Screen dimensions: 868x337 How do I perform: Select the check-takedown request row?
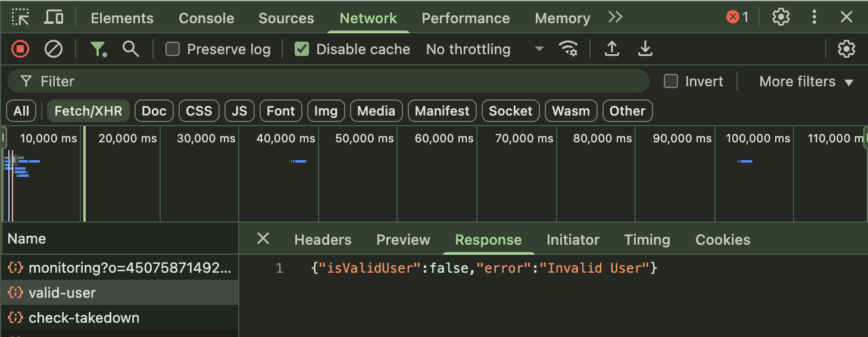click(x=84, y=318)
